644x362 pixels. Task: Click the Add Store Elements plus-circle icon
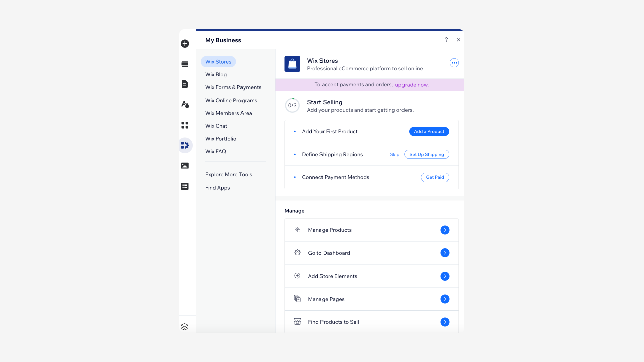point(297,276)
